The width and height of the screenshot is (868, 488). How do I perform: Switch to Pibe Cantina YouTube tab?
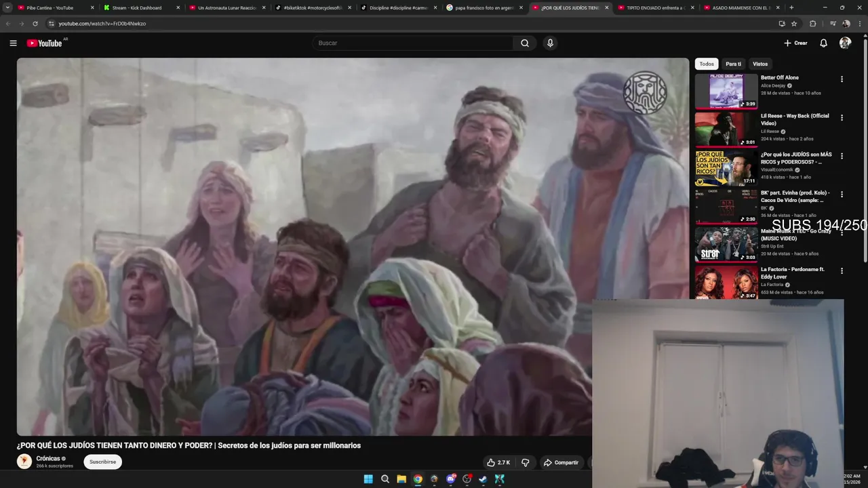point(56,7)
